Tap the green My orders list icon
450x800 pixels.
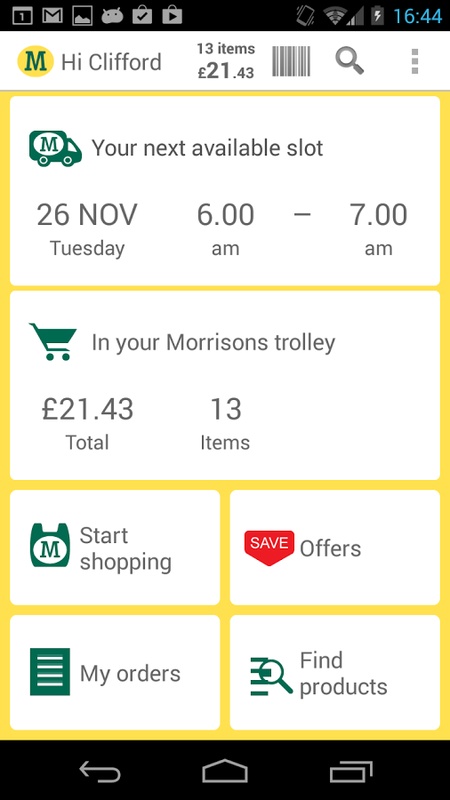point(50,672)
